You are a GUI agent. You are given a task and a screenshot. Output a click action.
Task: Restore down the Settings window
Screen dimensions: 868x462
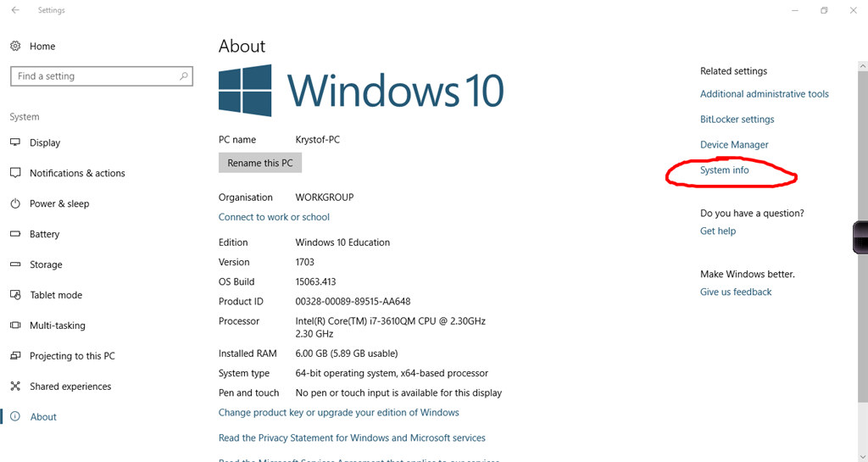[824, 10]
